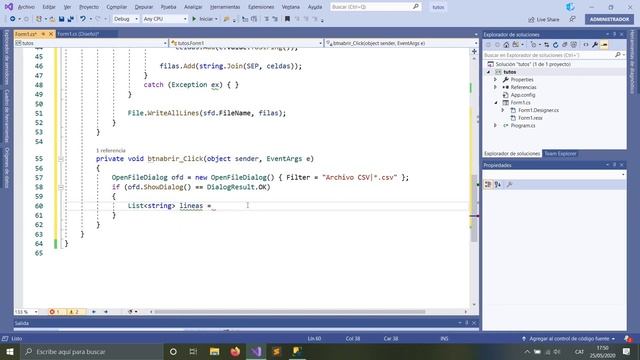Click the wrench Properties icon in Solution Explorer toolbar
Viewport: 640px width, 360px height.
[x=595, y=45]
